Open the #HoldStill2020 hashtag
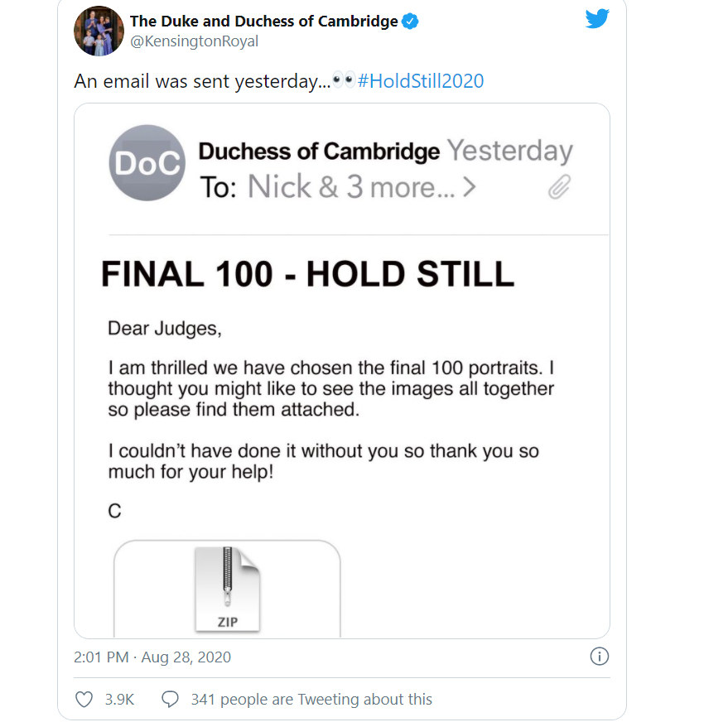 421,81
